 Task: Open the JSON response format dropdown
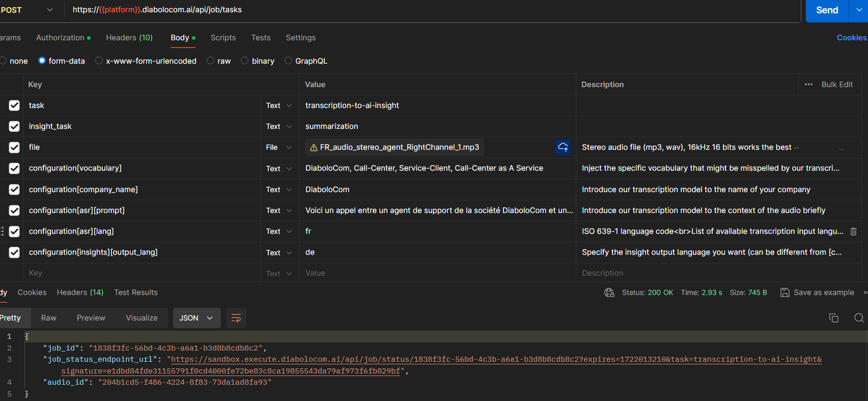click(x=196, y=318)
